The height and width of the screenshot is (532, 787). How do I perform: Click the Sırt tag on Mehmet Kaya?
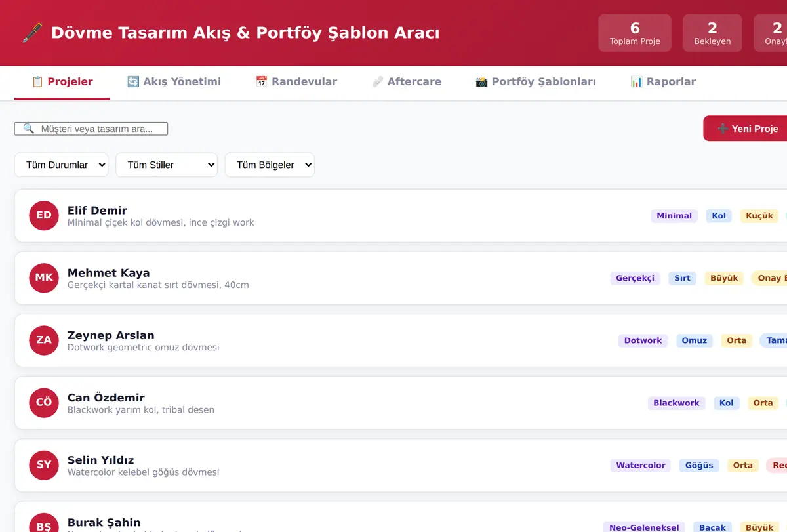pyautogui.click(x=683, y=278)
